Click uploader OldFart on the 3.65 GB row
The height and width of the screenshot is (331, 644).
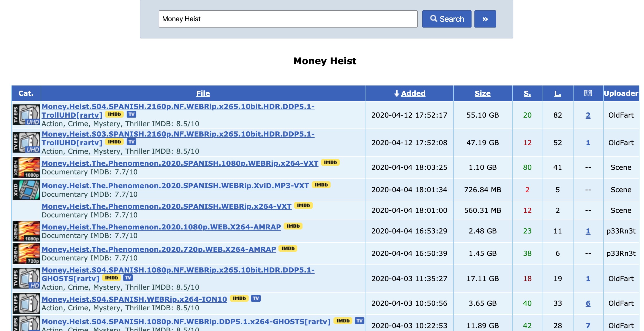click(621, 303)
